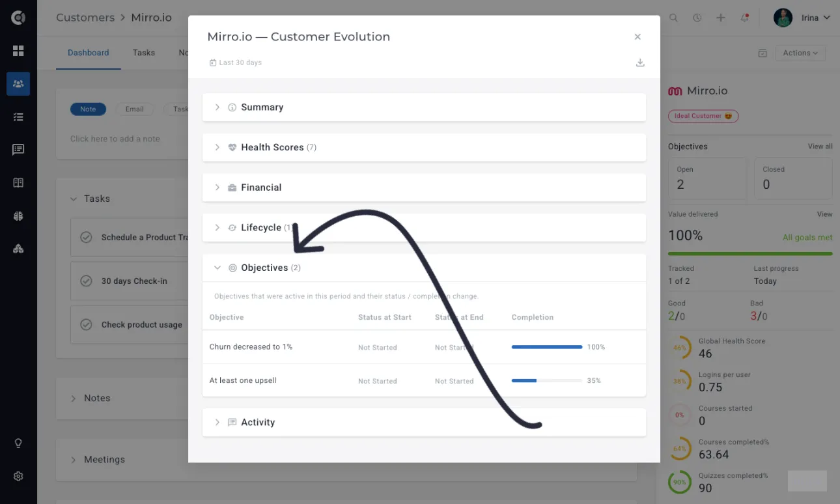Open the history clock icon in top bar
Viewport: 840px width, 504px height.
pyautogui.click(x=697, y=18)
